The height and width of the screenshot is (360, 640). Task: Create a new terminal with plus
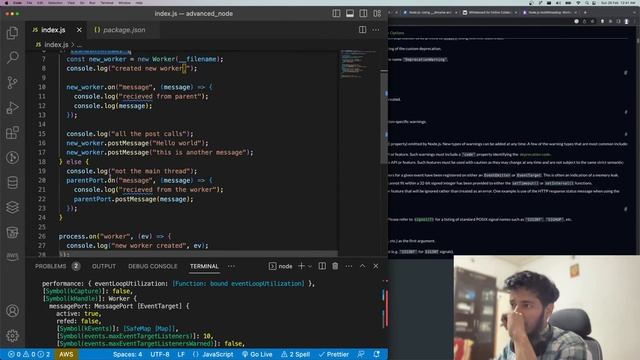coord(301,266)
